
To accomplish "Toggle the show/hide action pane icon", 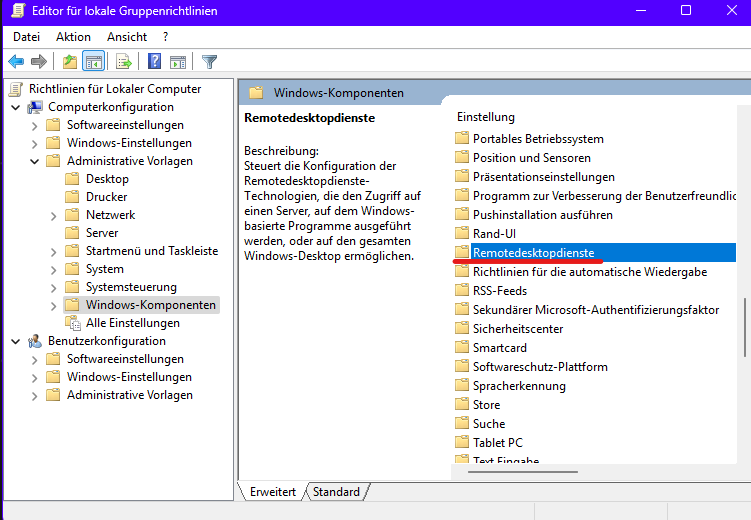I will [178, 61].
